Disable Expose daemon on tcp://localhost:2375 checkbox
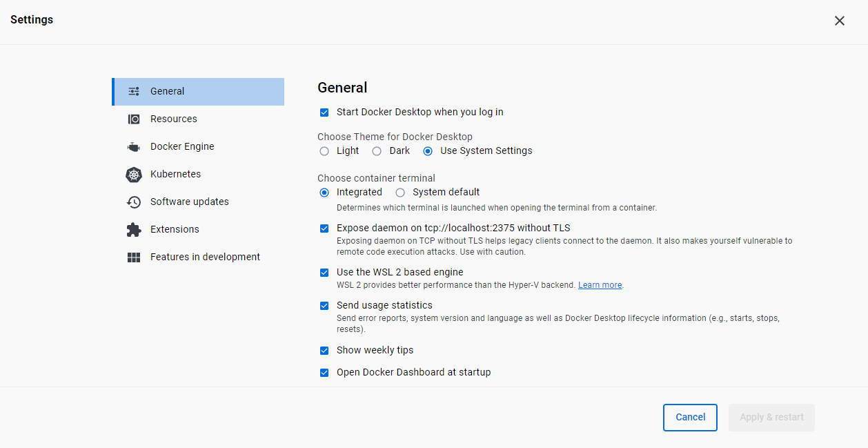 324,228
